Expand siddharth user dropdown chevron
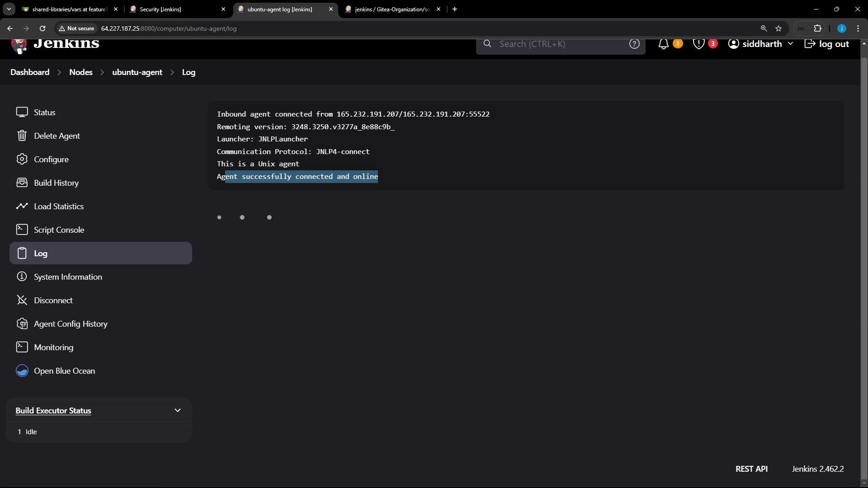Screen dimensions: 868x488 [x=790, y=44]
